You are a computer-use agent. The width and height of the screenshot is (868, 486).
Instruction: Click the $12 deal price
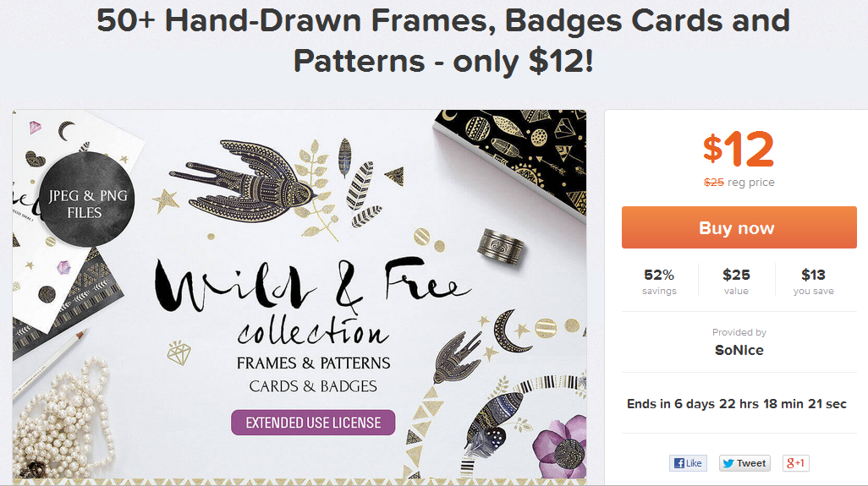click(x=739, y=150)
